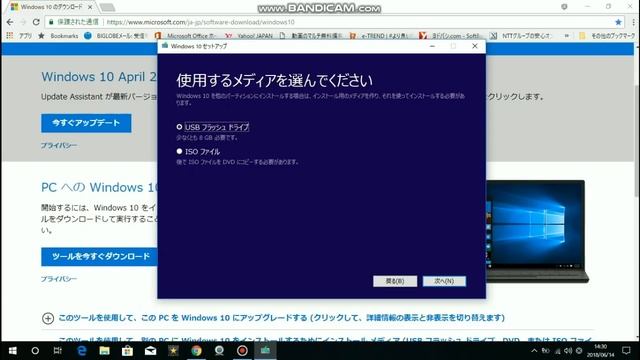
Task: Close the Windows 10 Setup dialog
Action: (x=475, y=46)
